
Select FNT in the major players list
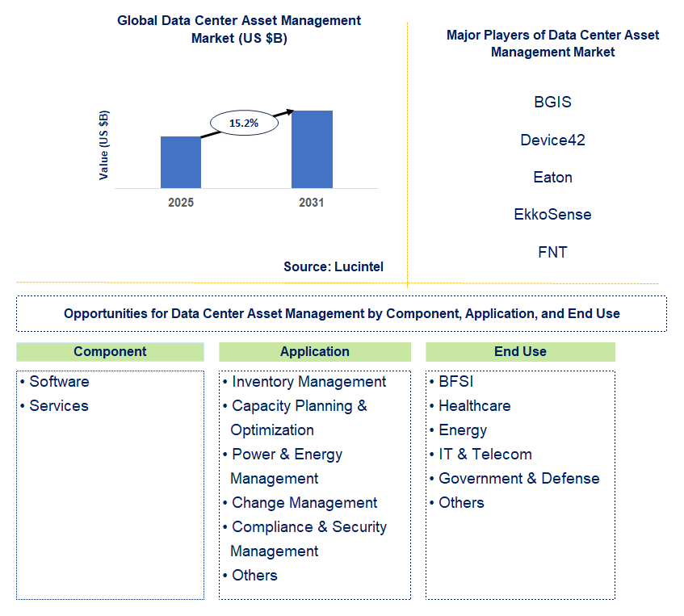(x=552, y=252)
